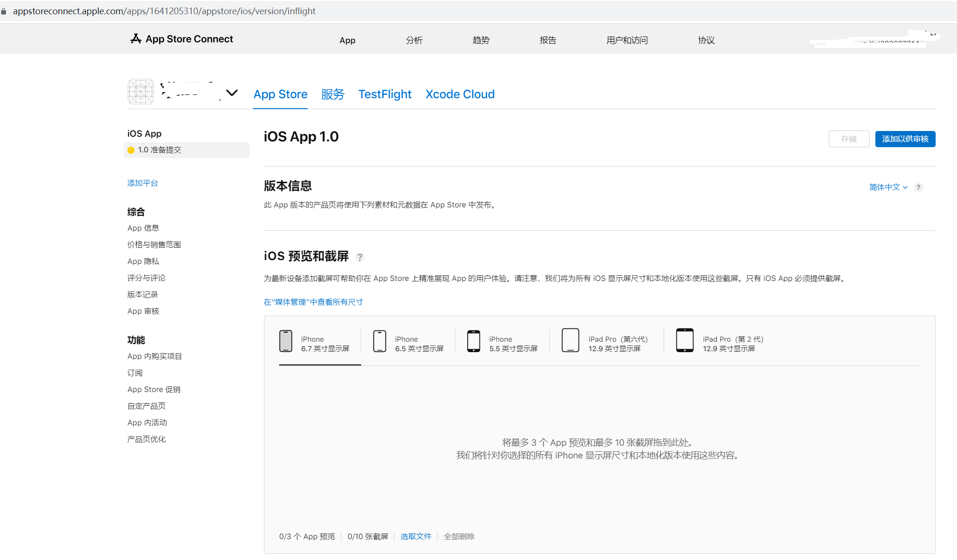
Task: Select 1.0 准备提交 version in sidebar
Action: pyautogui.click(x=159, y=150)
